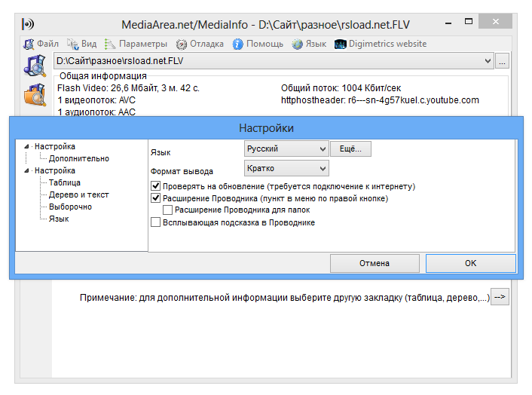The height and width of the screenshot is (395, 532).
Task: Click the Digimetrics website icon
Action: tap(341, 44)
